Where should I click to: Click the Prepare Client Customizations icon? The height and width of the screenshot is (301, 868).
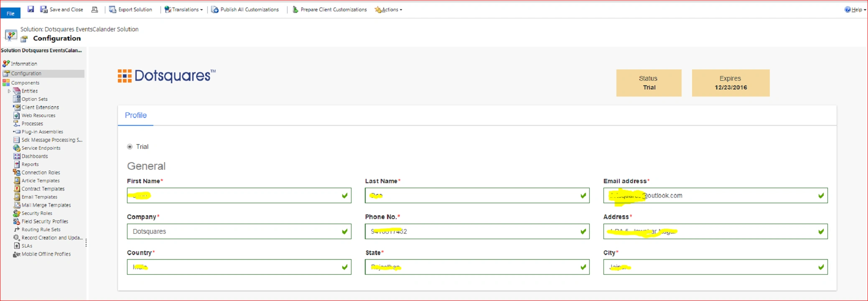point(295,10)
